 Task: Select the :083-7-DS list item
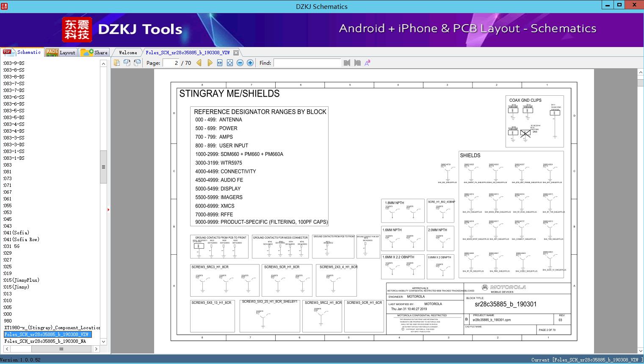pyautogui.click(x=14, y=90)
